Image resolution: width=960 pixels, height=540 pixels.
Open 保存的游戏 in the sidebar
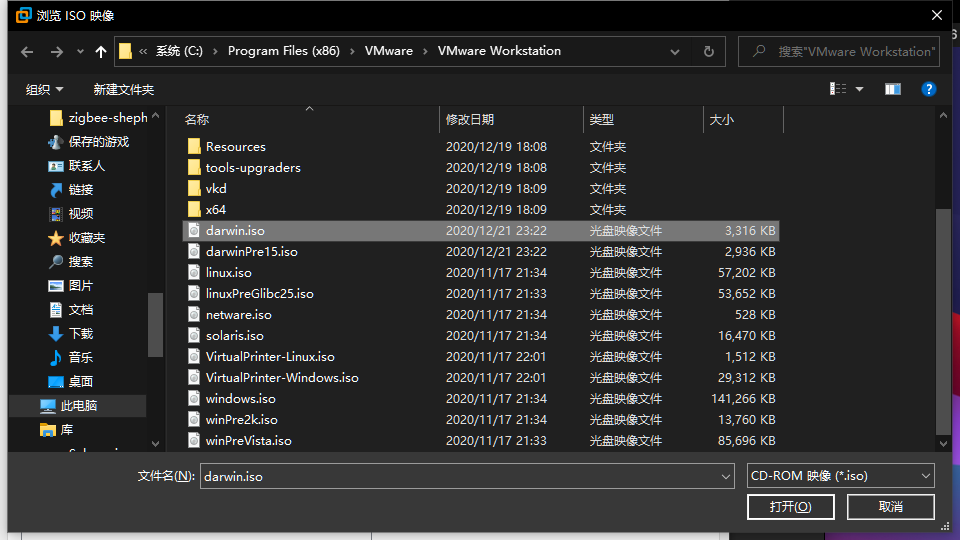point(89,142)
